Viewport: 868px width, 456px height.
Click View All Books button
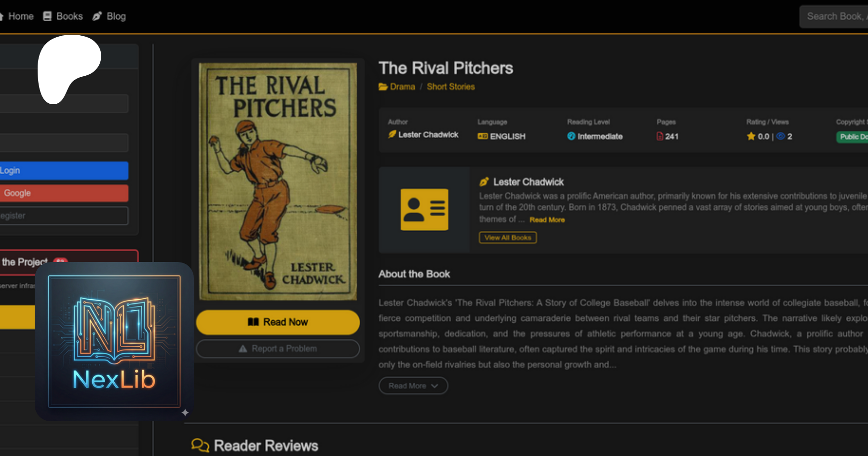508,237
